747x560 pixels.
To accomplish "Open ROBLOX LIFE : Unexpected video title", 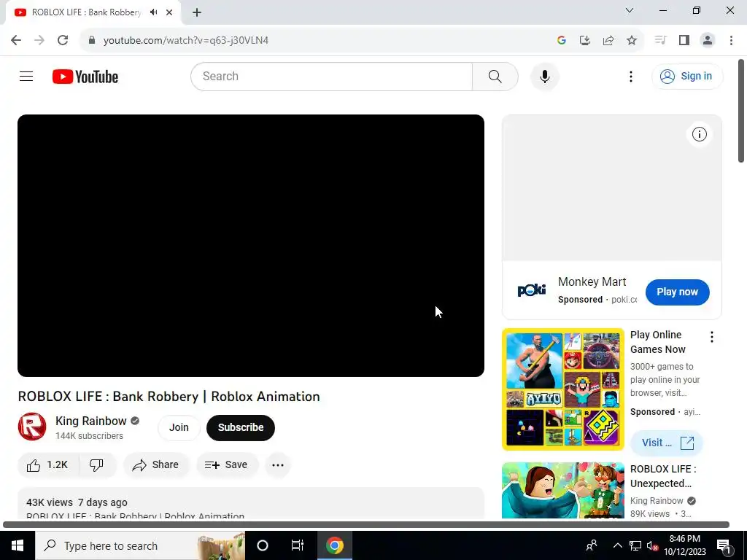I will 663,476.
